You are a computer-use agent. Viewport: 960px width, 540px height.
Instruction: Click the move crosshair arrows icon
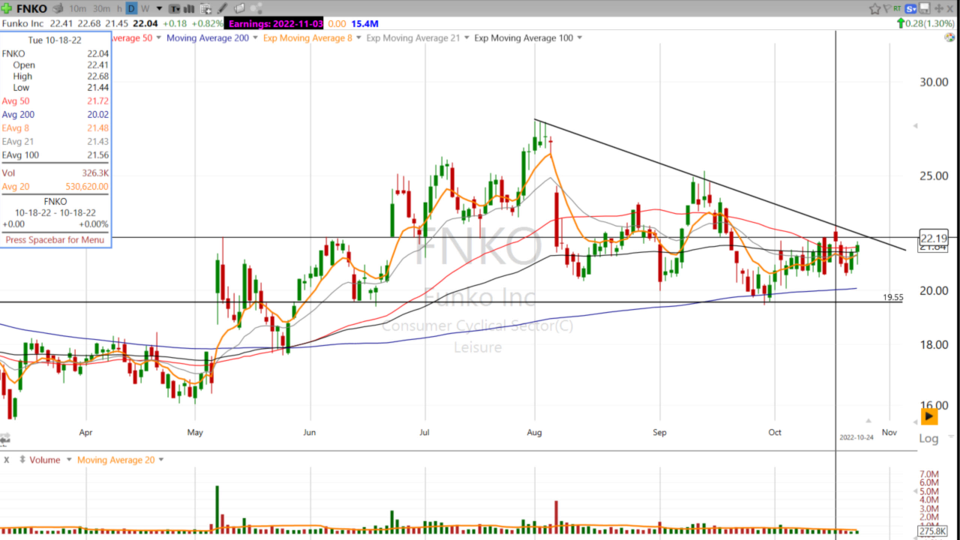click(x=939, y=9)
